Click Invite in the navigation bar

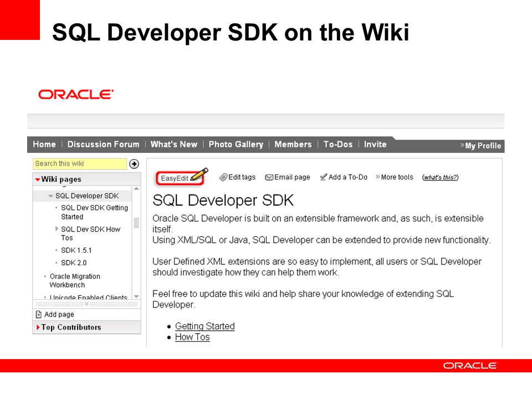375,145
